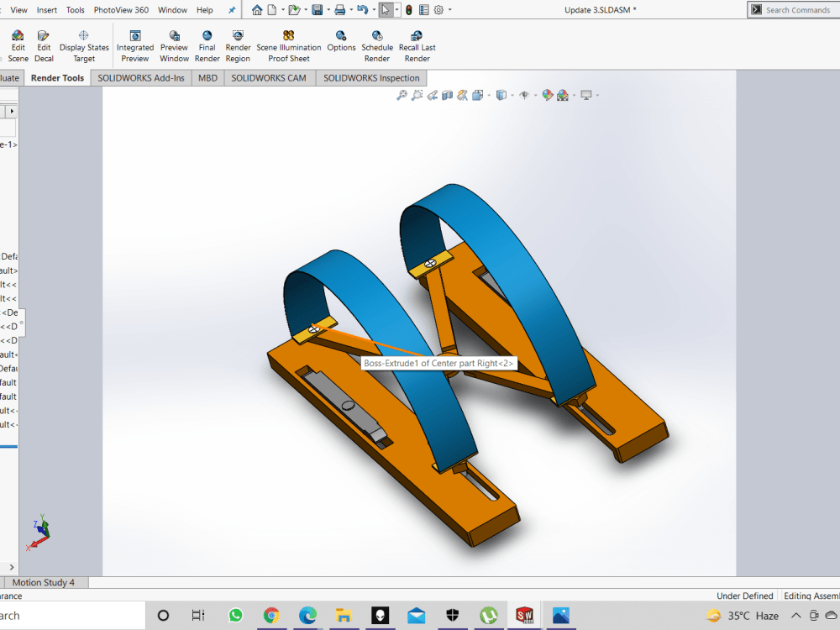840x630 pixels.
Task: Expand the Apply Scene dropdown arrow
Action: pos(573,95)
